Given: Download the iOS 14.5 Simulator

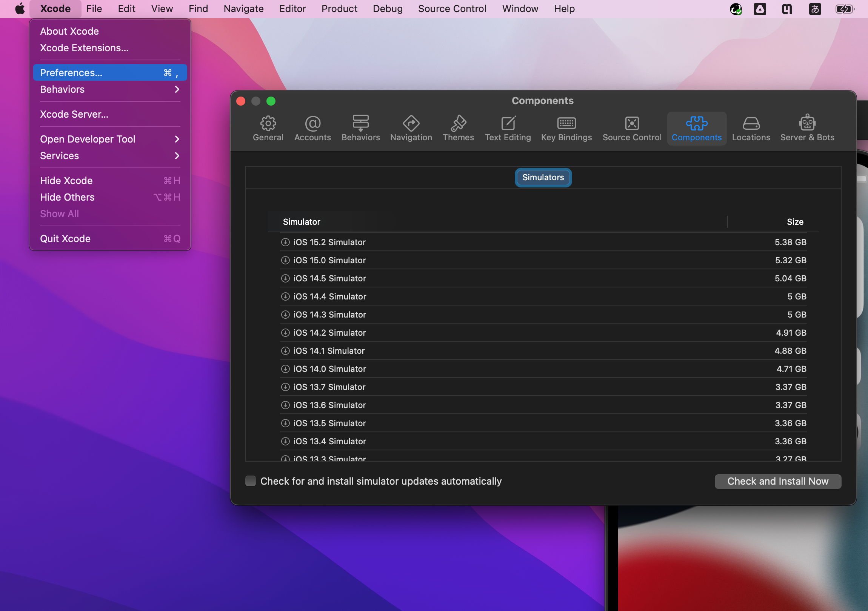Looking at the screenshot, I should (x=285, y=278).
